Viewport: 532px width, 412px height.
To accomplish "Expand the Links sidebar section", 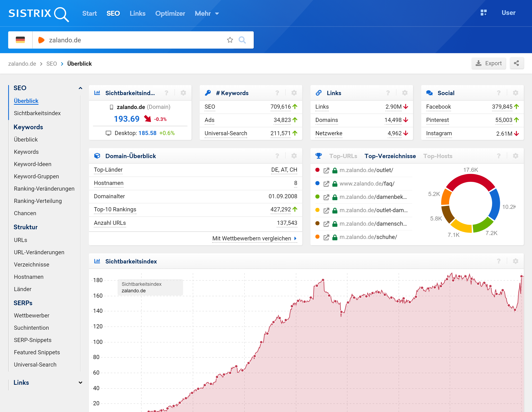I will click(80, 383).
